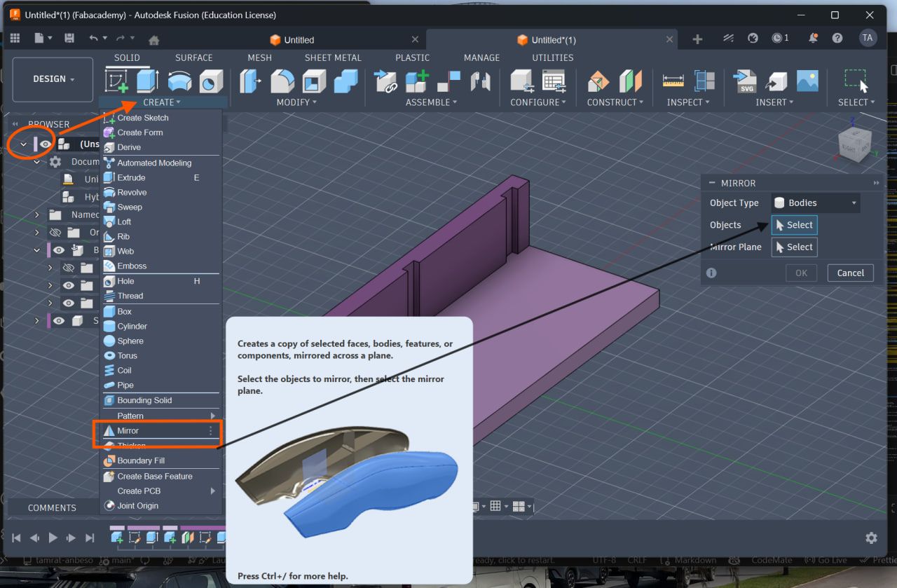Toggle the crossed-out eye next to Or folder
The width and height of the screenshot is (897, 588).
pos(55,232)
